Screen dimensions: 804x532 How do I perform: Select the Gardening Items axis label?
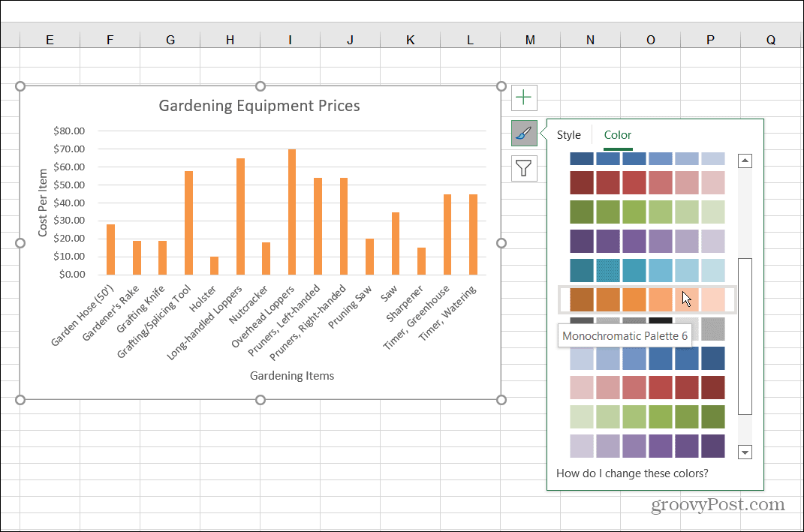[291, 375]
